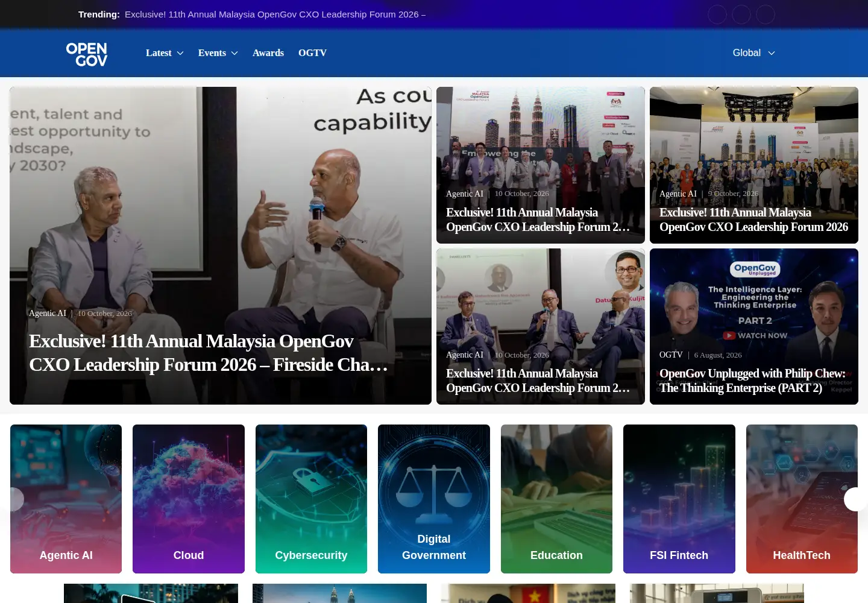Open the Agentic AI category card

tap(66, 499)
